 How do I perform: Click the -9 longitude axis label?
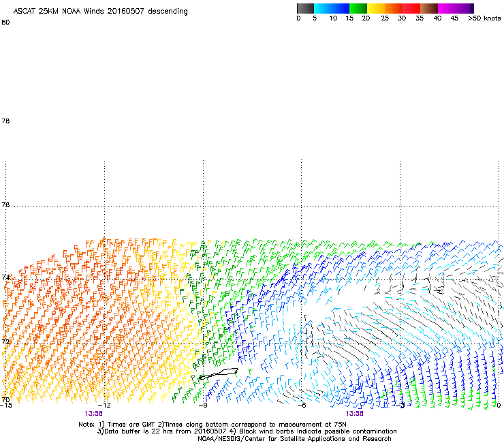[203, 406]
